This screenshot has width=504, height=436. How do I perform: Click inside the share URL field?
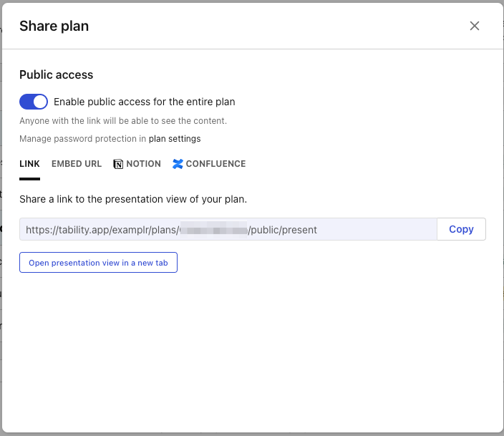(358, 229)
